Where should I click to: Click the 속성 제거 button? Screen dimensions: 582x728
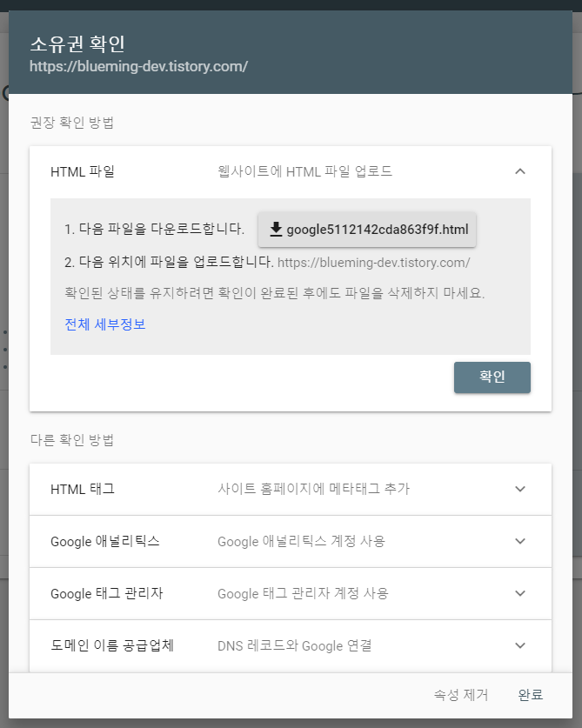(461, 695)
